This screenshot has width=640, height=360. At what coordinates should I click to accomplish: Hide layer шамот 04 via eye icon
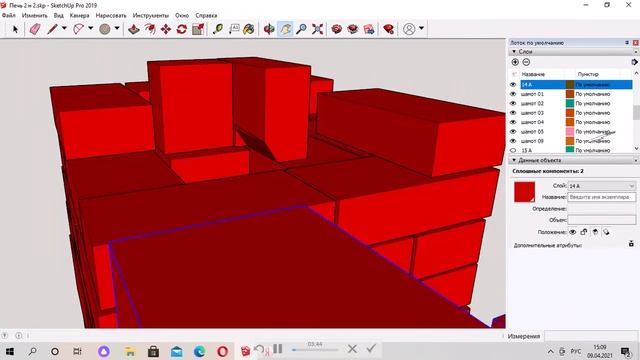[513, 122]
